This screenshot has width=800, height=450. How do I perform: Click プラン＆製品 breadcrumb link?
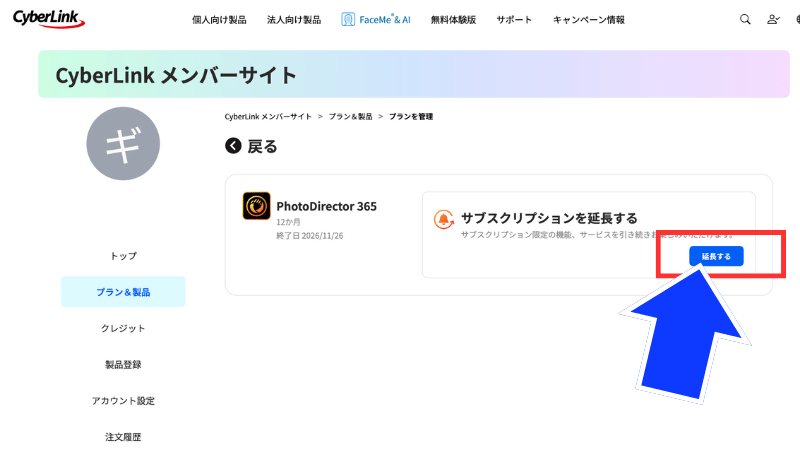tap(351, 116)
